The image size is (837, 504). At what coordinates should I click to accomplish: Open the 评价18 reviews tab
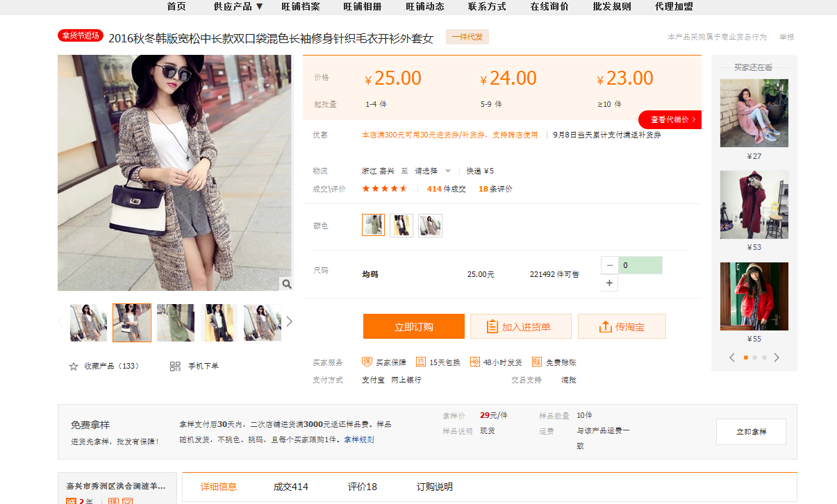[362, 487]
